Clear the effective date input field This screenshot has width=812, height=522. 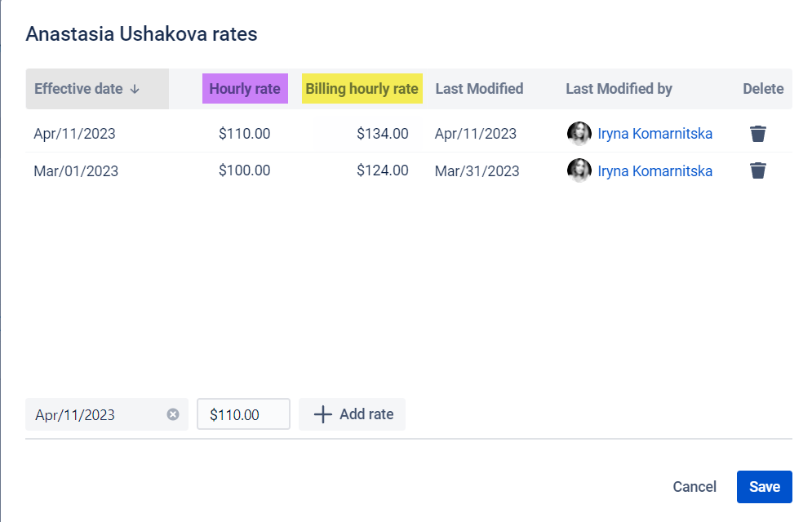[173, 414]
